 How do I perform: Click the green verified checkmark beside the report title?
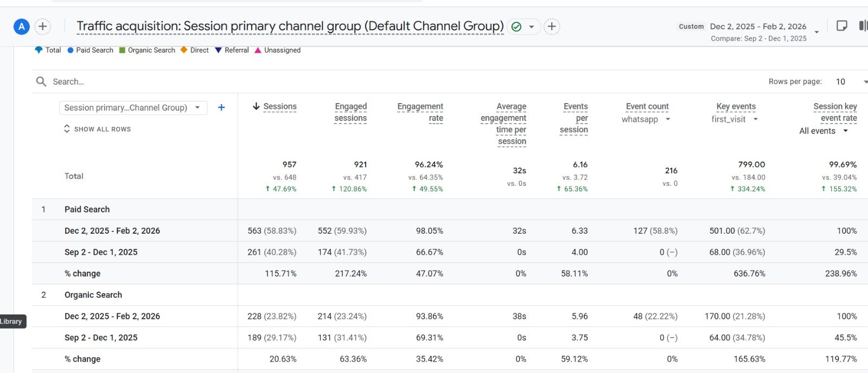click(516, 27)
